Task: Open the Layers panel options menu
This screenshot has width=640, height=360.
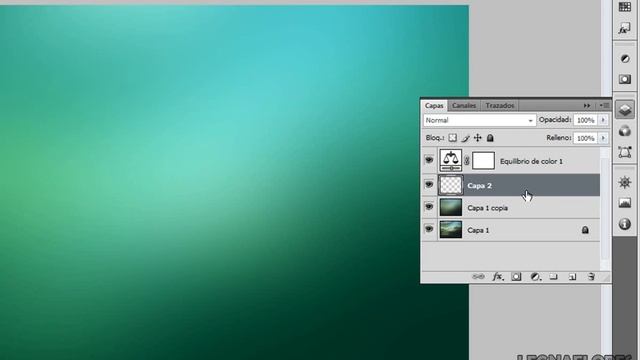Action: 604,106
